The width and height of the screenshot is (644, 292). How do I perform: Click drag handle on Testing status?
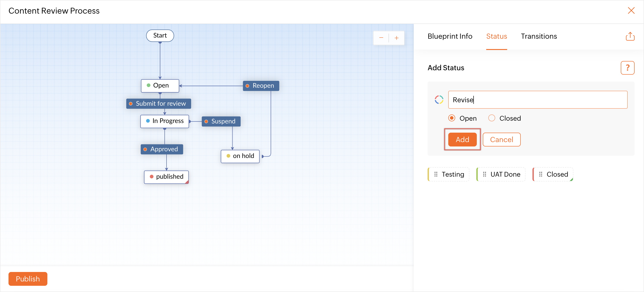[x=436, y=174]
